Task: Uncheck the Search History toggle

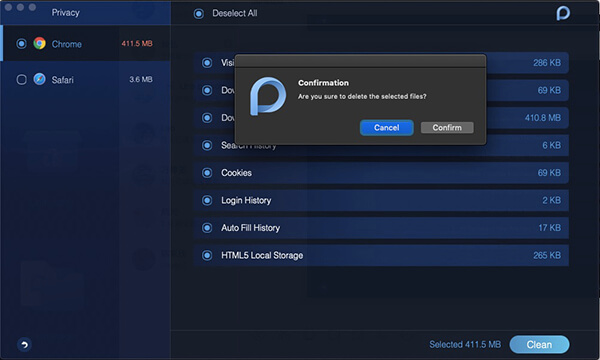Action: click(x=207, y=145)
